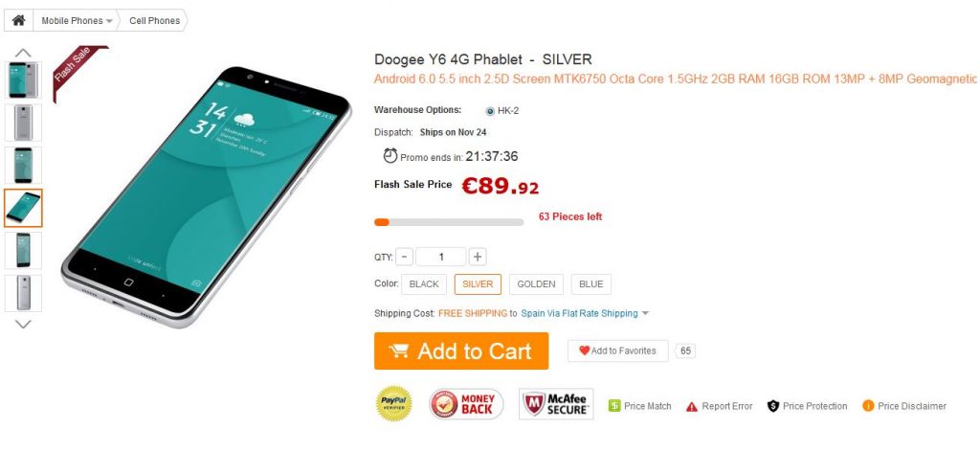
Task: Choose the BLUE color option
Action: [591, 283]
